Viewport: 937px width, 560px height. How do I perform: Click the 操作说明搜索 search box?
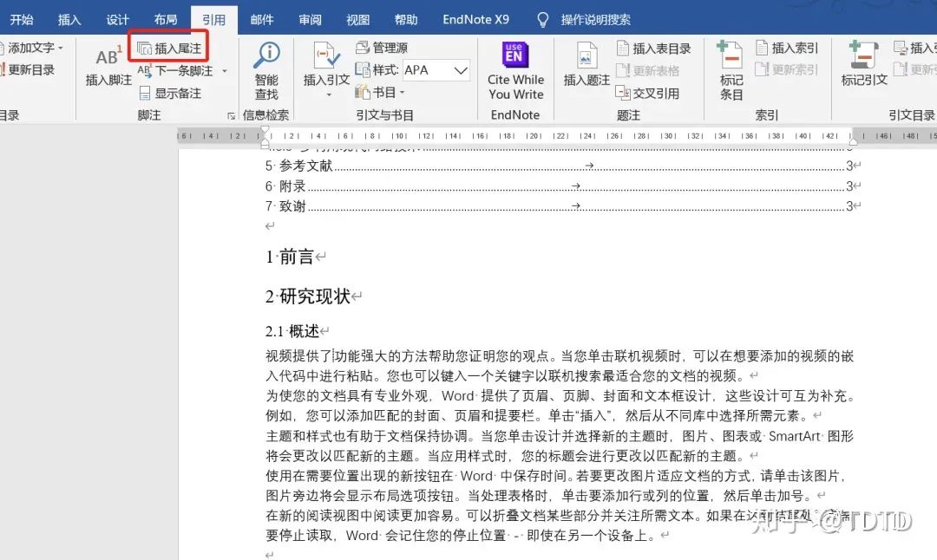[x=595, y=20]
